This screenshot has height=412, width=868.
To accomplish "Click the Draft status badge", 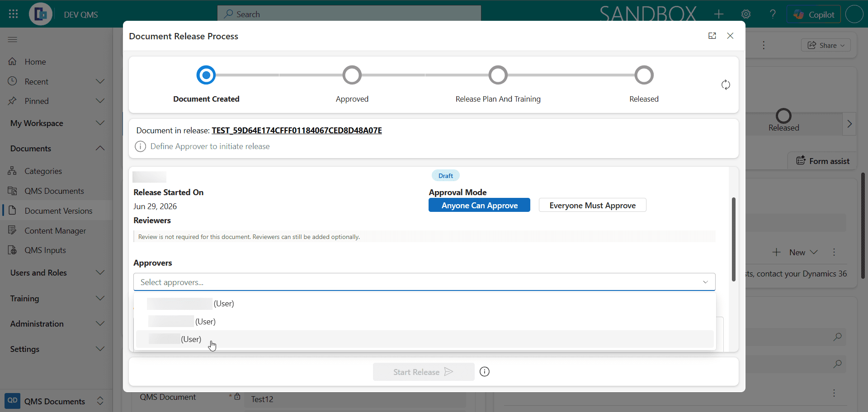I will click(446, 176).
